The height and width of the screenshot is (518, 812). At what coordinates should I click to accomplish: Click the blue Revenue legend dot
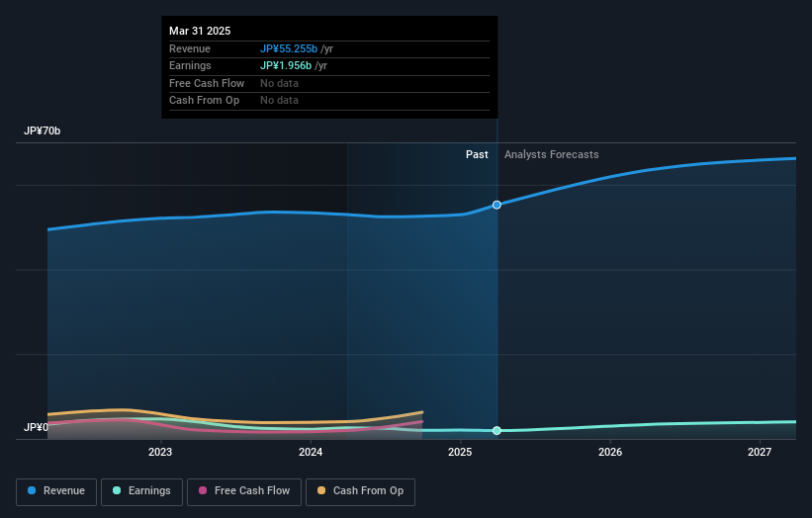pos(32,490)
